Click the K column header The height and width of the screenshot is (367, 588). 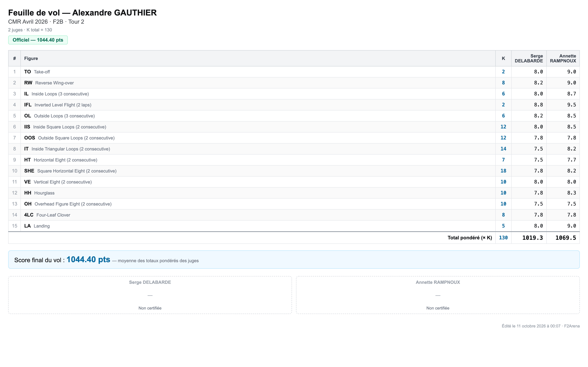[x=503, y=59]
